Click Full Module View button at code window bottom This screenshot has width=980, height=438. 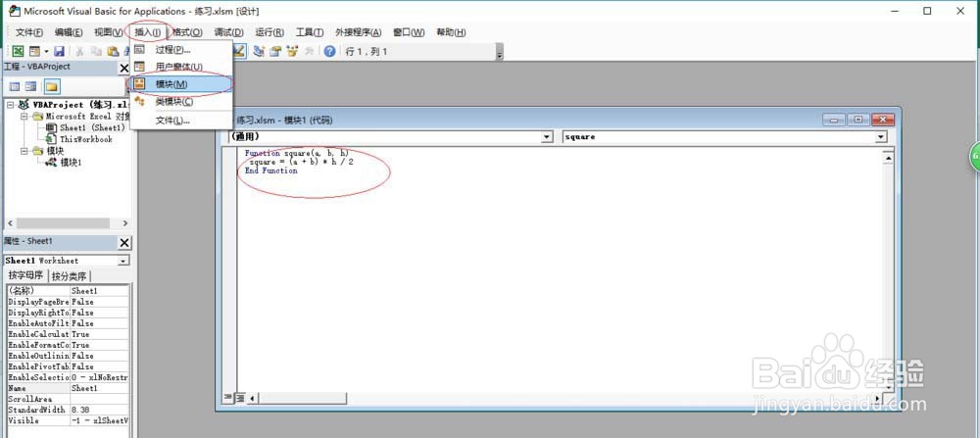click(239, 398)
